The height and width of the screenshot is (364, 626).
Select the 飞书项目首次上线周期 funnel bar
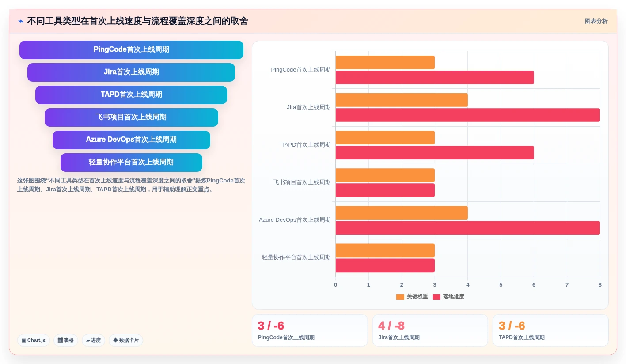(131, 118)
